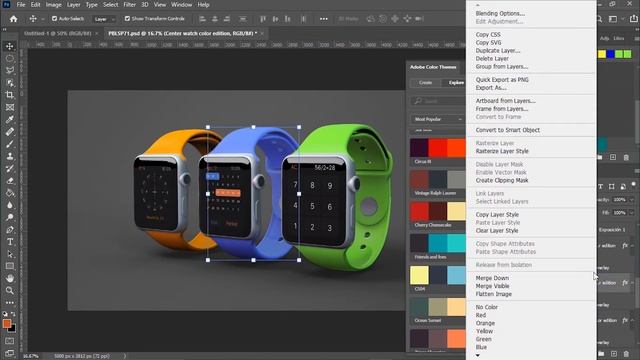Toggle Show Transform Controls checkbox
Screen dimensions: 640x360
(x=127, y=19)
